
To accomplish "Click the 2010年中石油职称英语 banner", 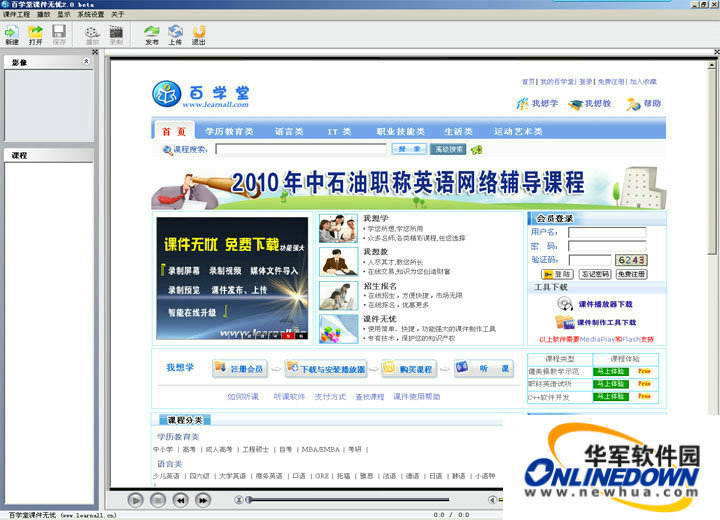I will pos(409,186).
